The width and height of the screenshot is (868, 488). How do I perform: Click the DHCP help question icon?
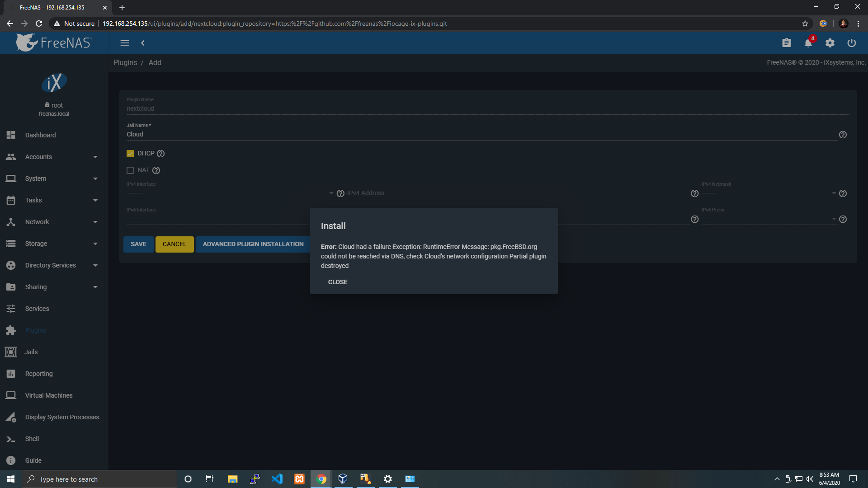[x=160, y=154]
